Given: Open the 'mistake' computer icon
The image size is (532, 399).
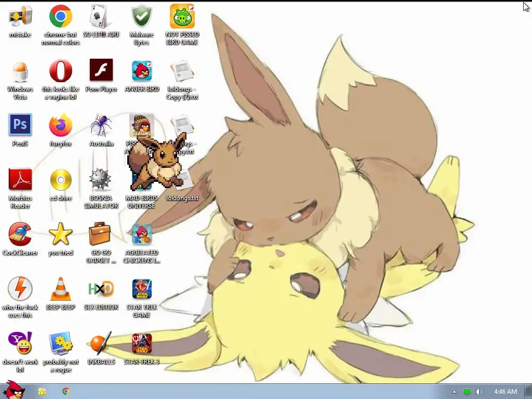Looking at the screenshot, I should click(20, 16).
